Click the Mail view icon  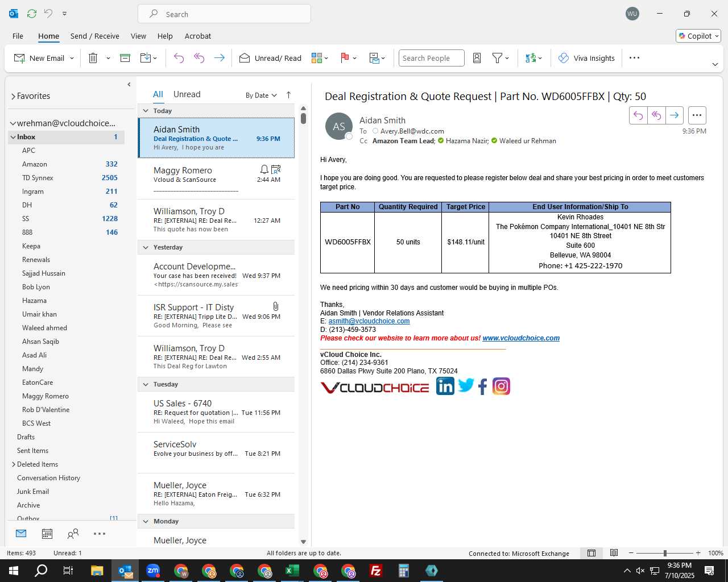pos(21,534)
